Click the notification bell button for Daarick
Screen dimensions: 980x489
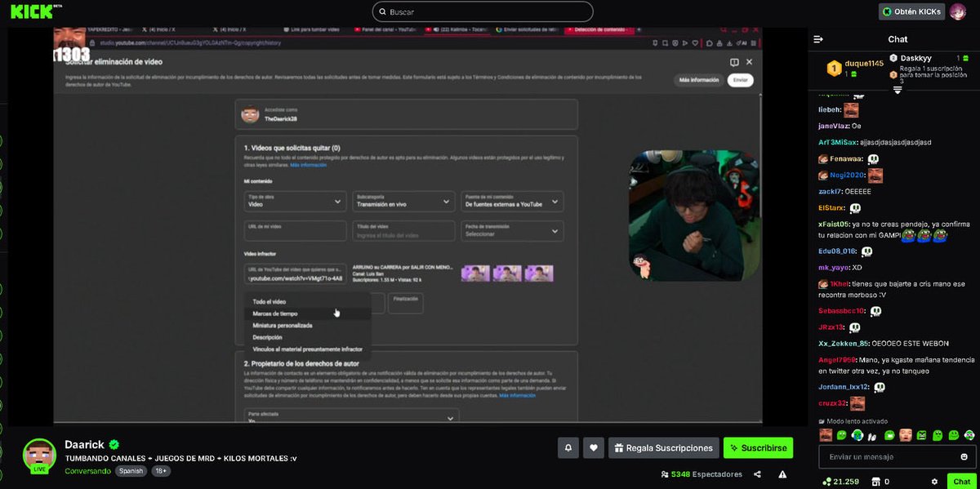pos(568,447)
